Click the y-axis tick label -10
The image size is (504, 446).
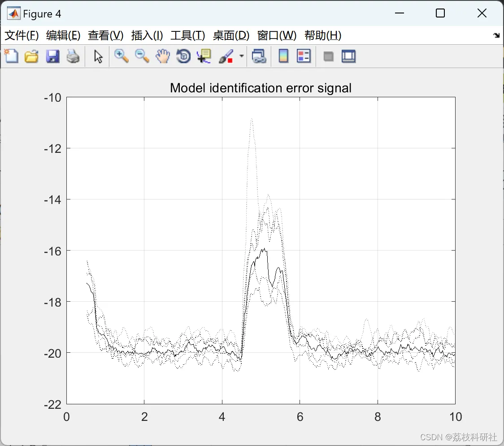[52, 97]
